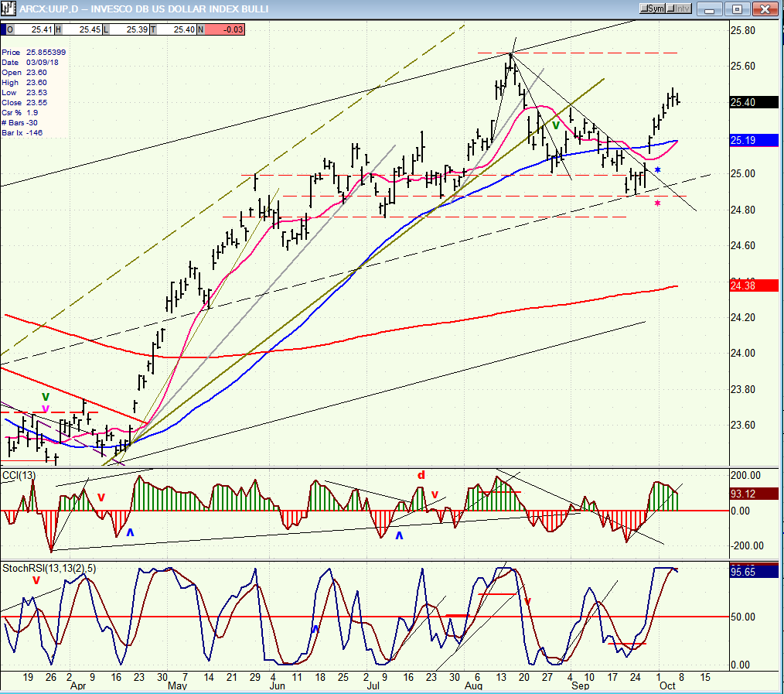Click the red V marker in StochRSI pane left
Image resolution: width=784 pixels, height=694 pixels.
36,580
